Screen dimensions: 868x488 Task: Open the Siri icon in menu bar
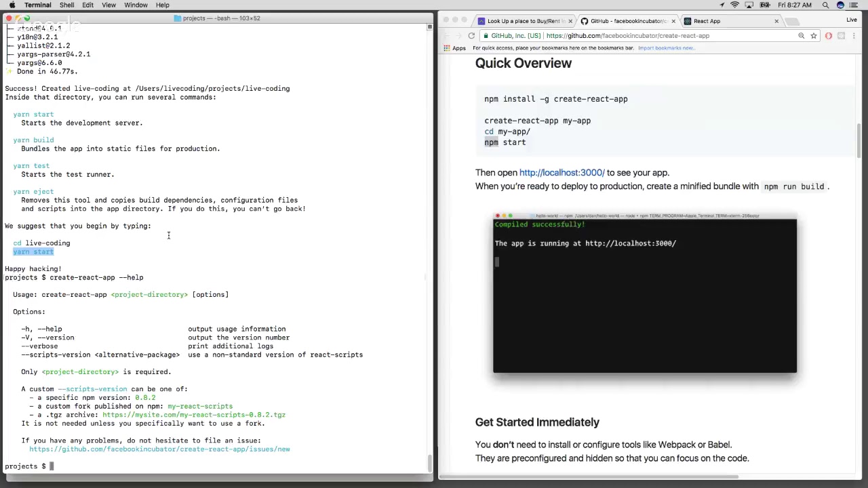coord(841,5)
